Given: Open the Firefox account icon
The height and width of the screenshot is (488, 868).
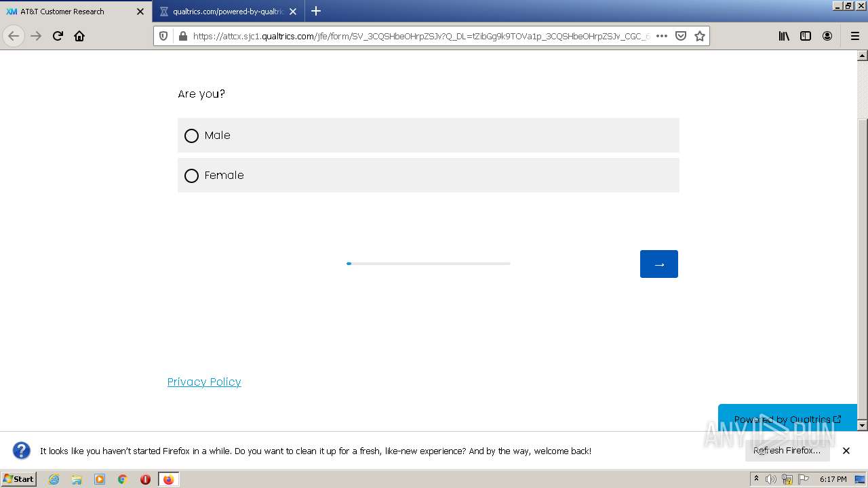Looking at the screenshot, I should point(827,36).
